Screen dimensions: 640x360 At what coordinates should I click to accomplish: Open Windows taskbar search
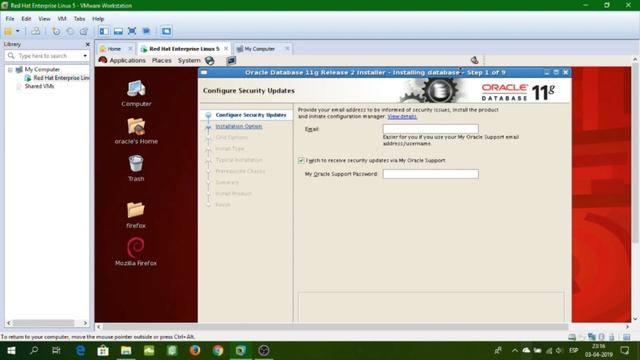[x=34, y=351]
